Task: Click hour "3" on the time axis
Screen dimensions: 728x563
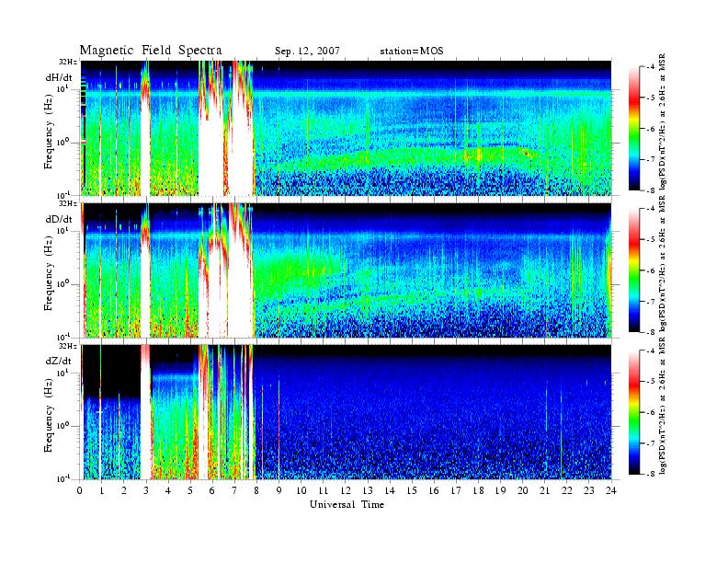Action: (x=146, y=490)
